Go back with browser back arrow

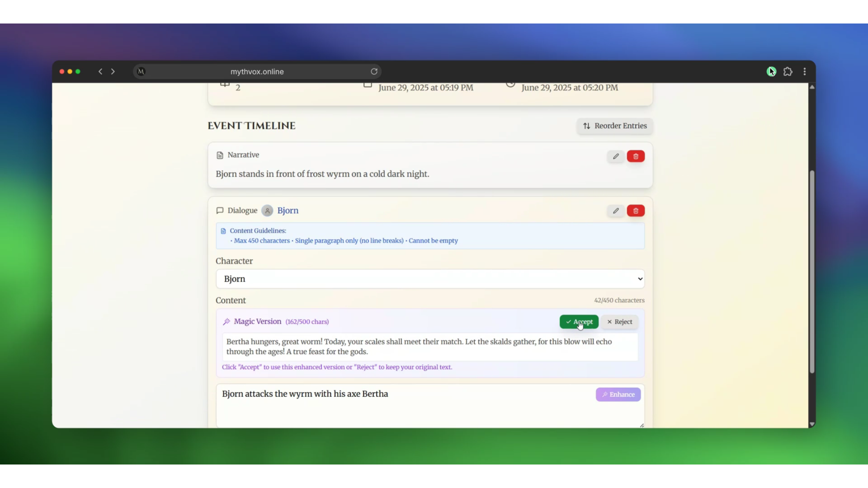tap(100, 71)
